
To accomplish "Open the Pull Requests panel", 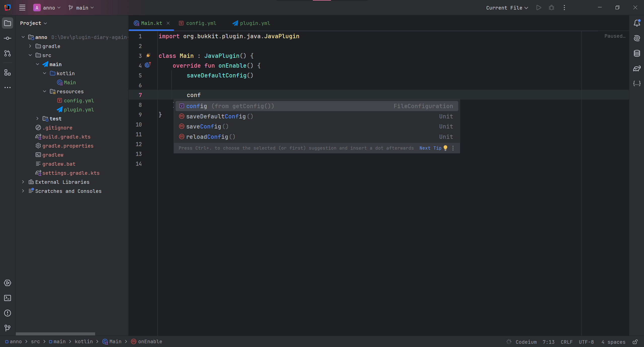I will pos(7,53).
